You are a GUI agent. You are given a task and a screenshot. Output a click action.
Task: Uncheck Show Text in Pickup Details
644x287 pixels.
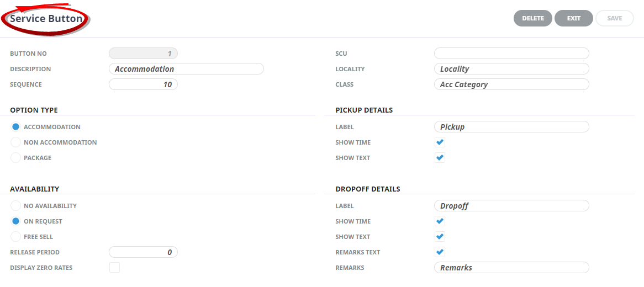[x=440, y=158]
